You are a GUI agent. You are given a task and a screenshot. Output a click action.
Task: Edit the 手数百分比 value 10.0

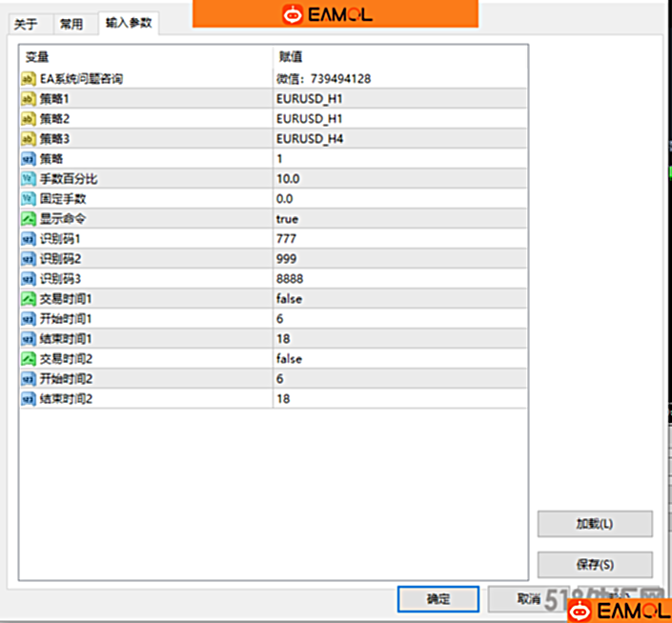(288, 179)
